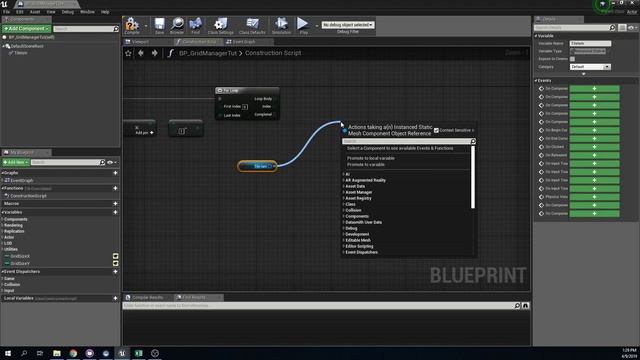Open the Windows Start menu

[x=8, y=353]
